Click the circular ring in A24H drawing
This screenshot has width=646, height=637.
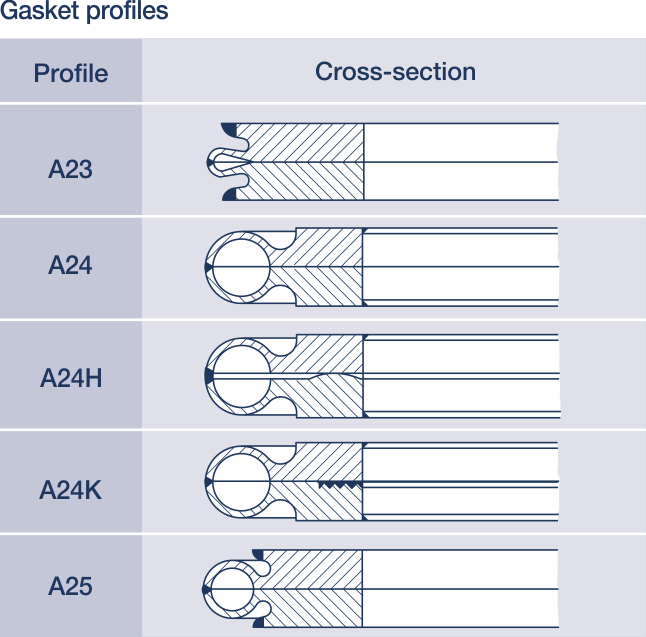pos(242,376)
